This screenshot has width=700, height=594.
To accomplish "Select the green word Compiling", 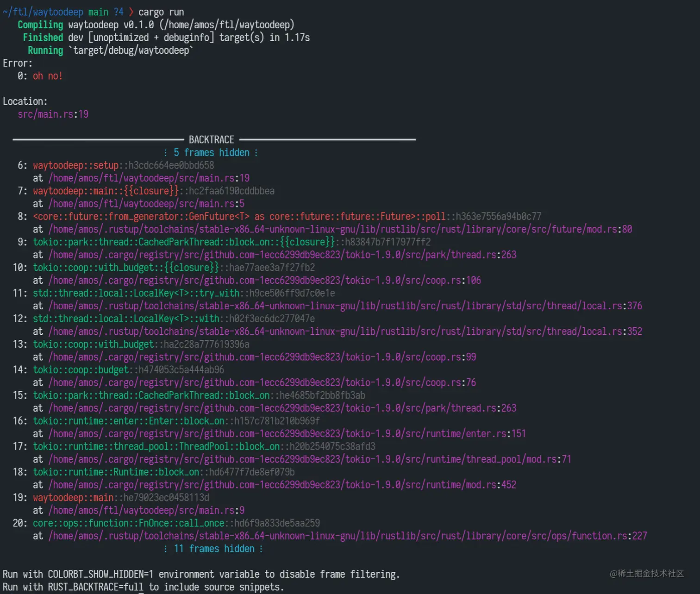I will coord(40,25).
